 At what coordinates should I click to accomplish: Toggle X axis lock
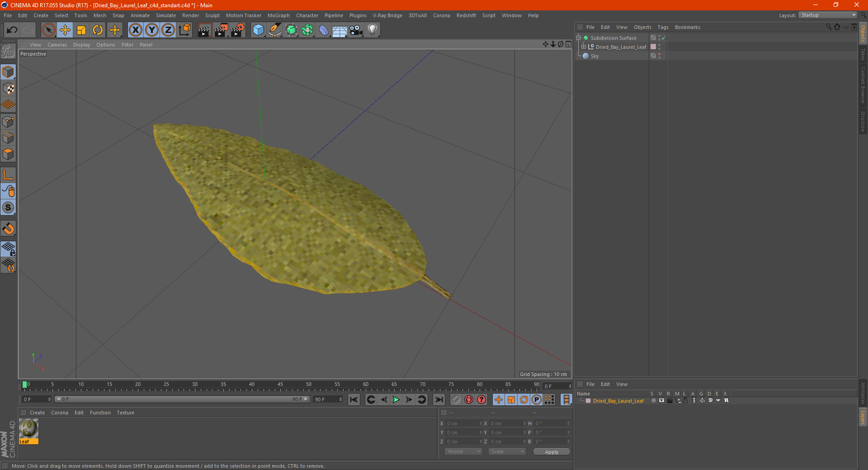[135, 30]
